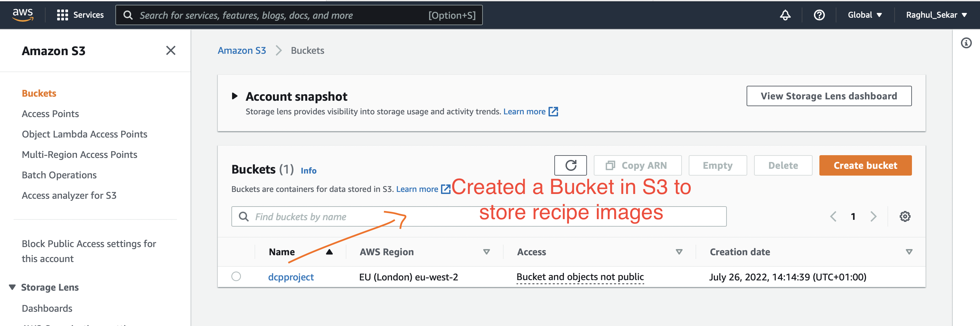Sort by the AWS Region column arrow
Screen dimensions: 980x326
486,252
